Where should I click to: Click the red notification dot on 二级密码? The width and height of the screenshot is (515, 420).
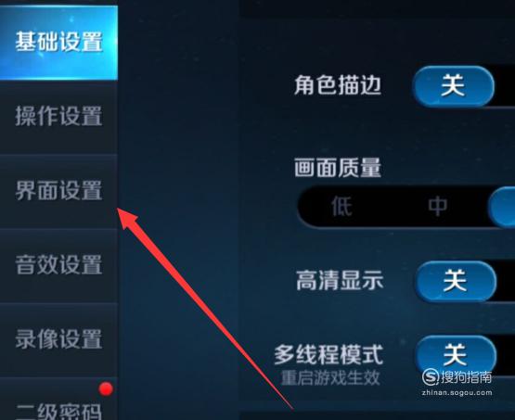click(106, 388)
